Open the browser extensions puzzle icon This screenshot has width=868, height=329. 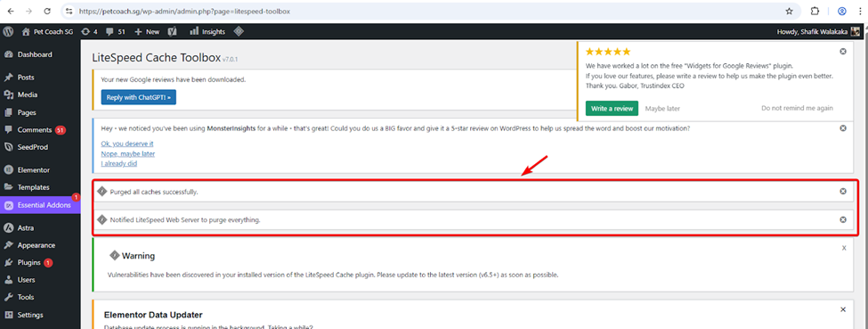tap(815, 11)
